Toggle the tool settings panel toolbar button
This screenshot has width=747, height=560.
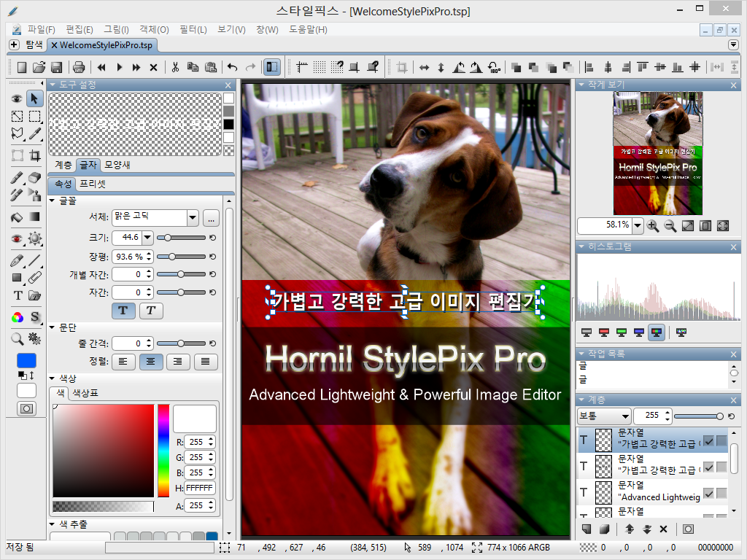(x=272, y=67)
